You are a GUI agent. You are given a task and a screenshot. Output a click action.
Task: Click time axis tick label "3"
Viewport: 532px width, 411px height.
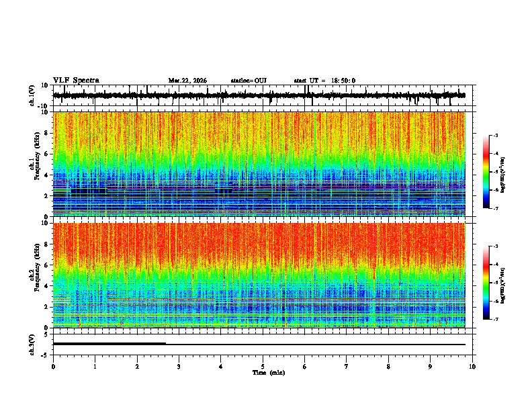point(179,367)
